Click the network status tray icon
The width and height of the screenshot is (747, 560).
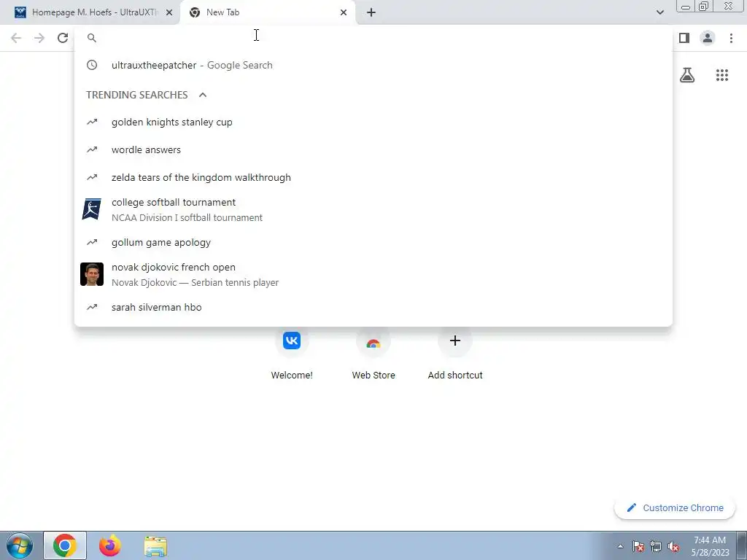(x=656, y=546)
